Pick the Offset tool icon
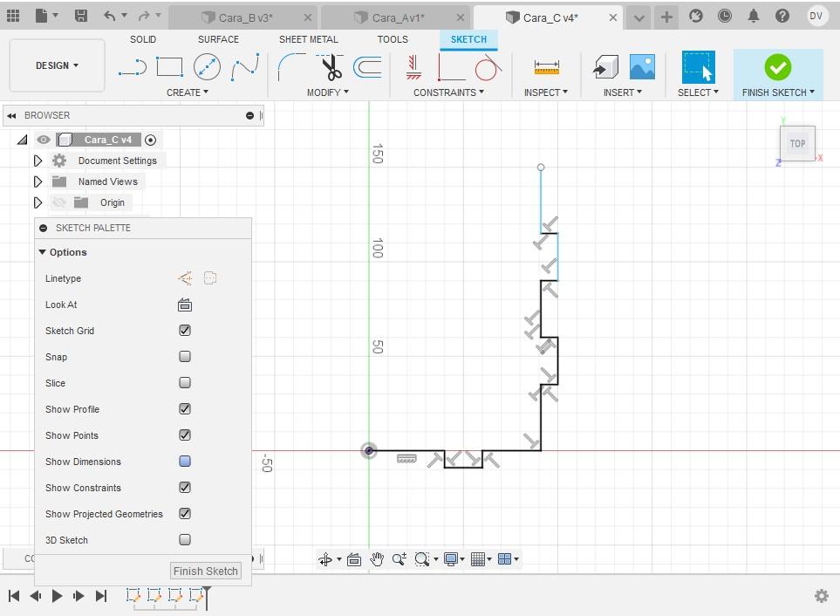This screenshot has height=616, width=840. 368,67
